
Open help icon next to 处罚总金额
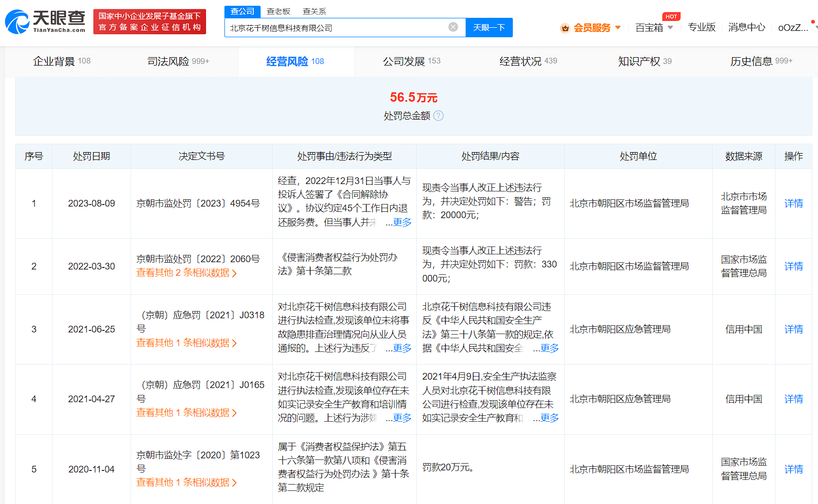click(438, 116)
